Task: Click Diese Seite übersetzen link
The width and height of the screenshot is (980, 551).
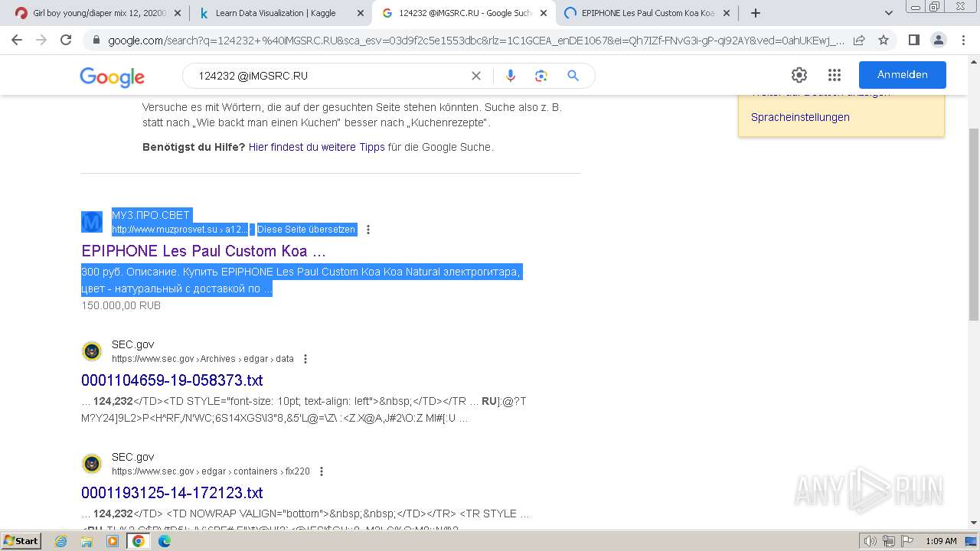Action: click(x=306, y=230)
